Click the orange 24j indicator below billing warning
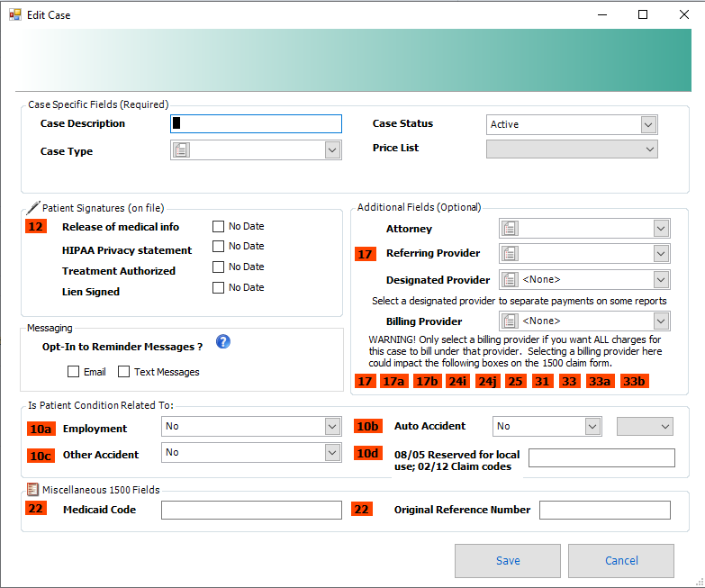Screen dimensions: 705x588 [487, 381]
